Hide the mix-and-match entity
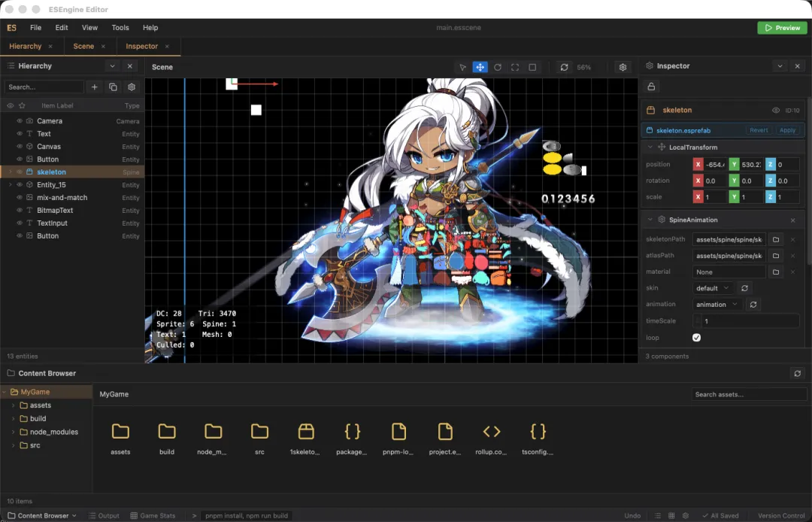Image resolution: width=812 pixels, height=522 pixels. (x=19, y=197)
